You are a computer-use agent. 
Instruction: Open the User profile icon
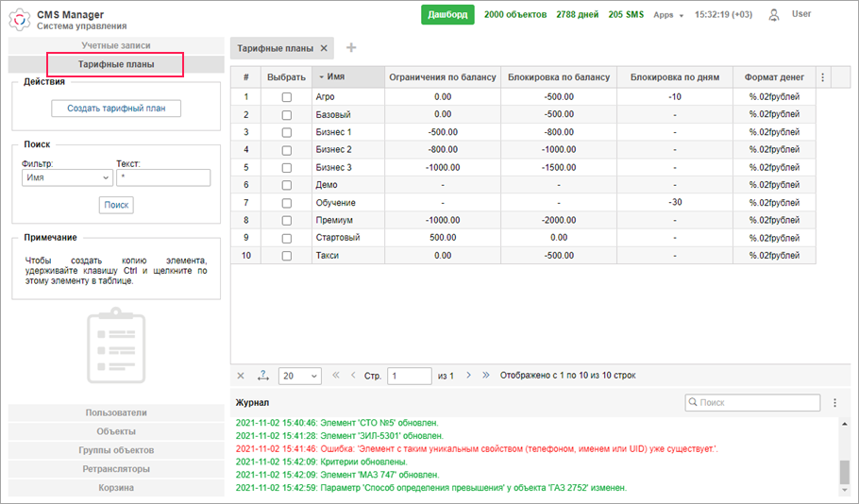[x=775, y=15]
